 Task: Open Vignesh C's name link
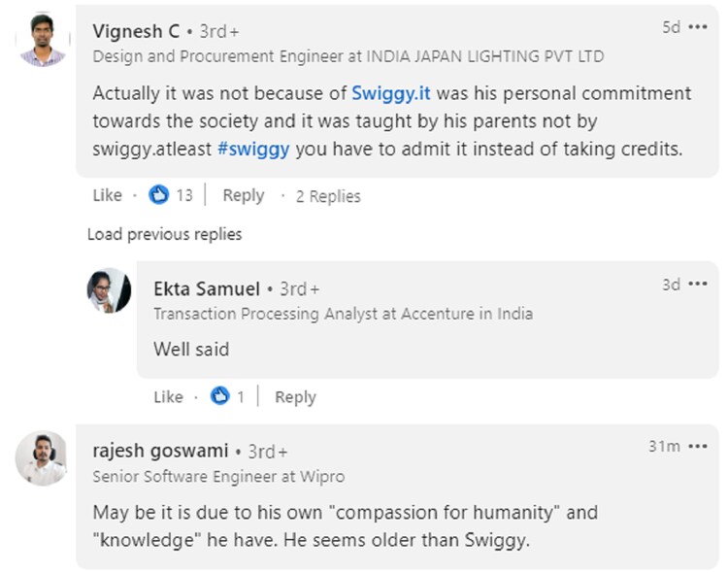pyautogui.click(x=136, y=31)
